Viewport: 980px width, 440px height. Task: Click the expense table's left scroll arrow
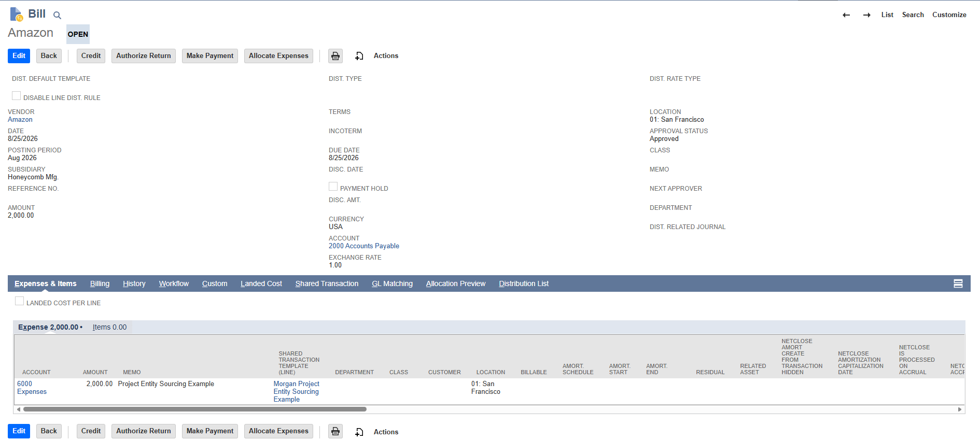[19, 409]
